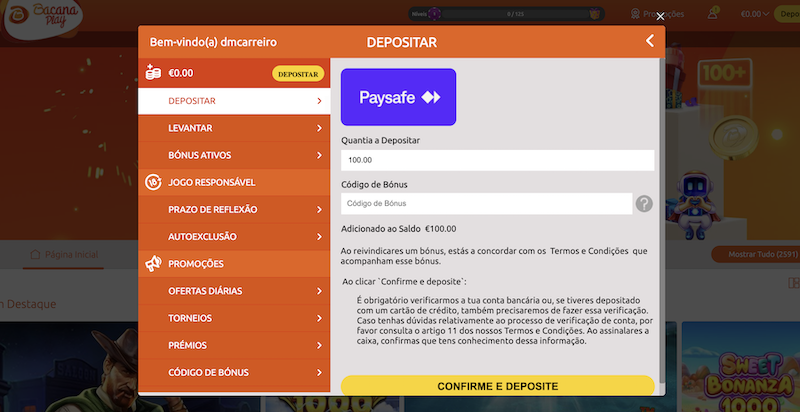The width and height of the screenshot is (800, 412).
Task: Click Mostrar Tudo (2591) button
Action: point(755,254)
